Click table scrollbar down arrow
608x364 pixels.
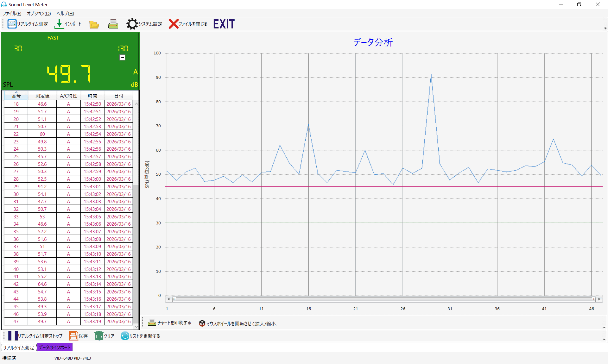coord(136,327)
